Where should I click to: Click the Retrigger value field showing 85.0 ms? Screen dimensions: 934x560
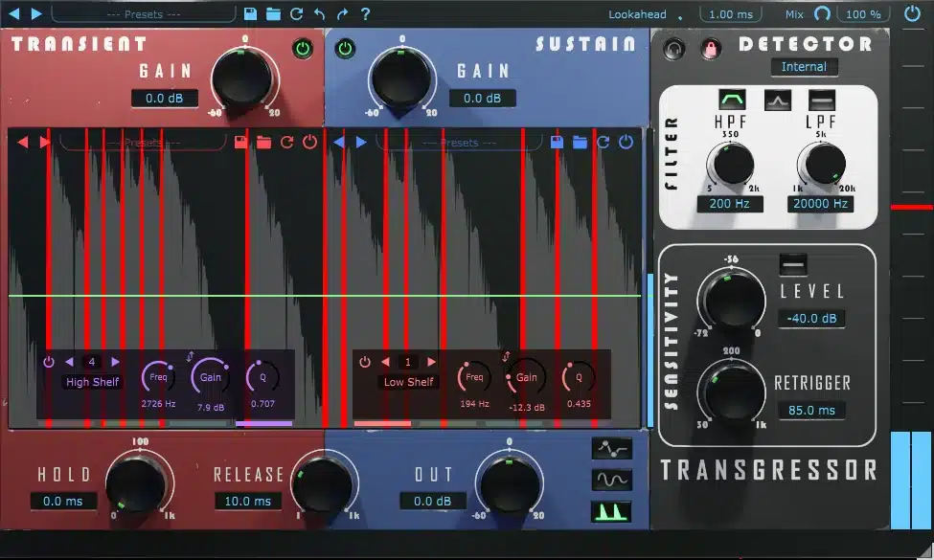click(812, 412)
